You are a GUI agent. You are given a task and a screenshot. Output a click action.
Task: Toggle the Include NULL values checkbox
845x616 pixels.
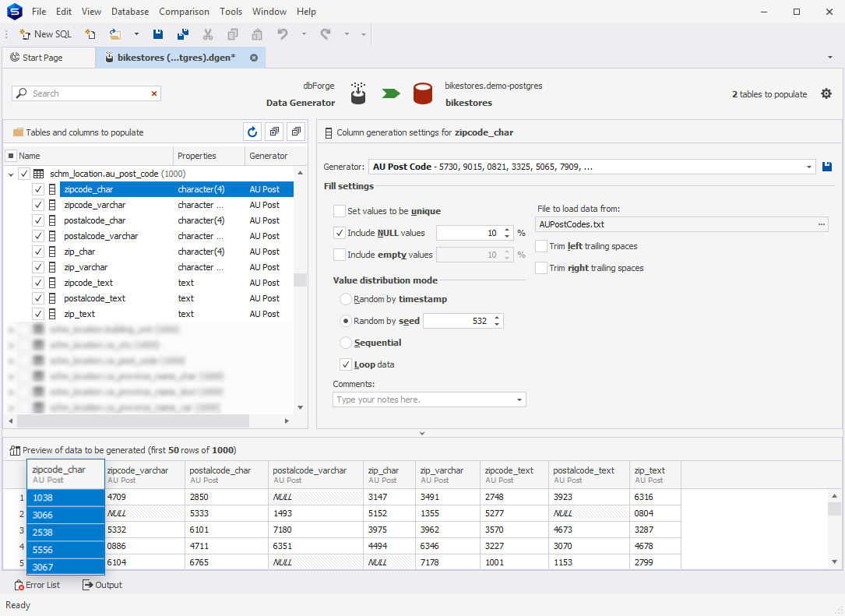click(x=340, y=233)
